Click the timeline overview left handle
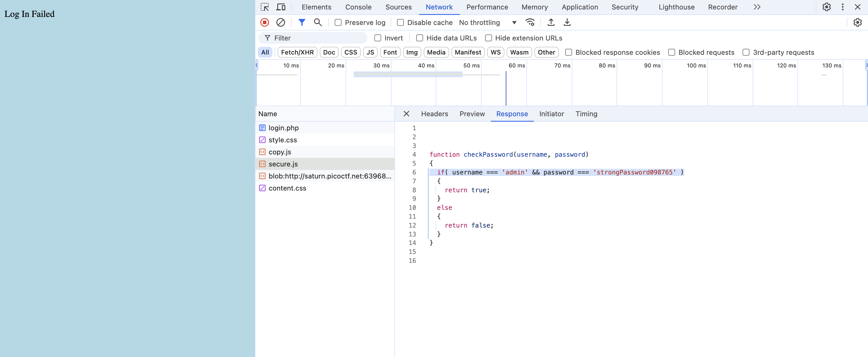 pyautogui.click(x=256, y=65)
